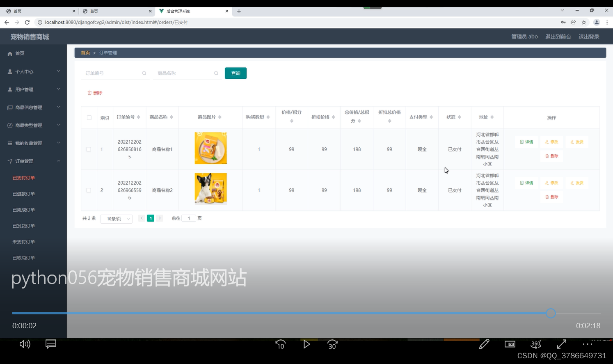Expand 我的收藏管理 sidebar menu

click(33, 143)
